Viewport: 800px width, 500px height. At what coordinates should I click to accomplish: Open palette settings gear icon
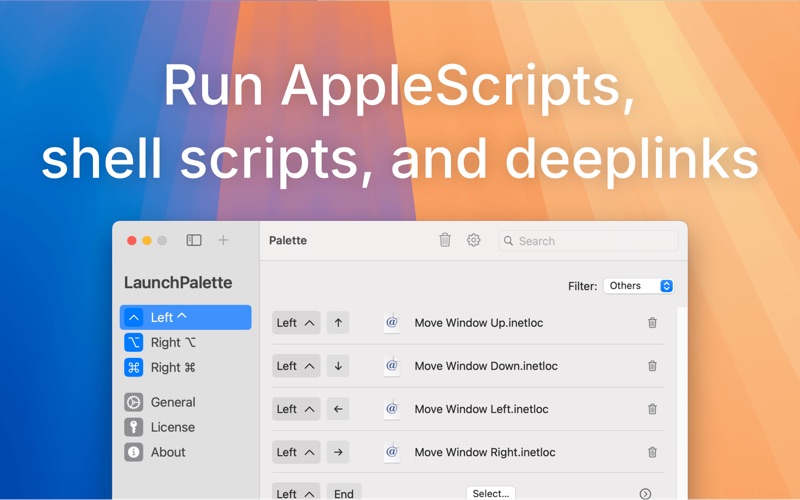(473, 240)
